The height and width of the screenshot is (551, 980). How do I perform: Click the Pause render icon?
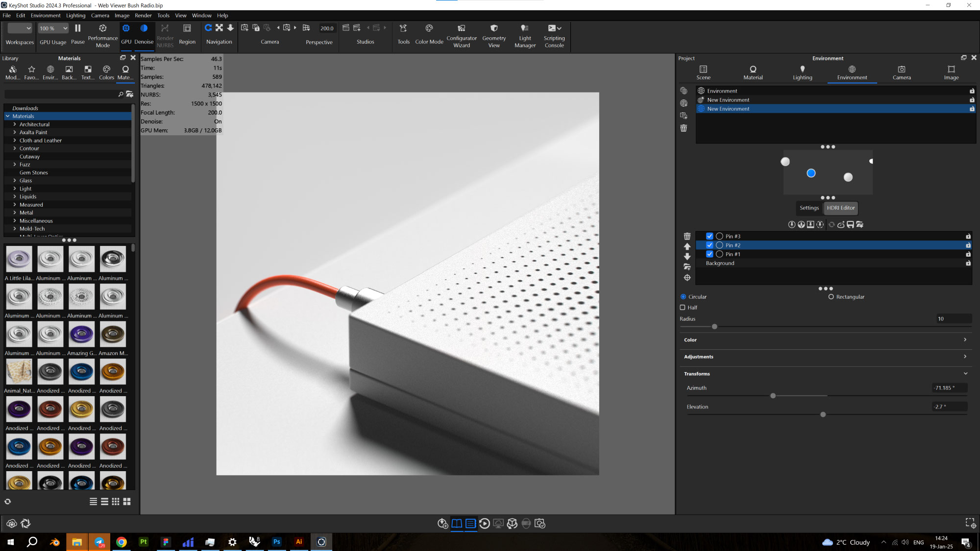pos(77,28)
